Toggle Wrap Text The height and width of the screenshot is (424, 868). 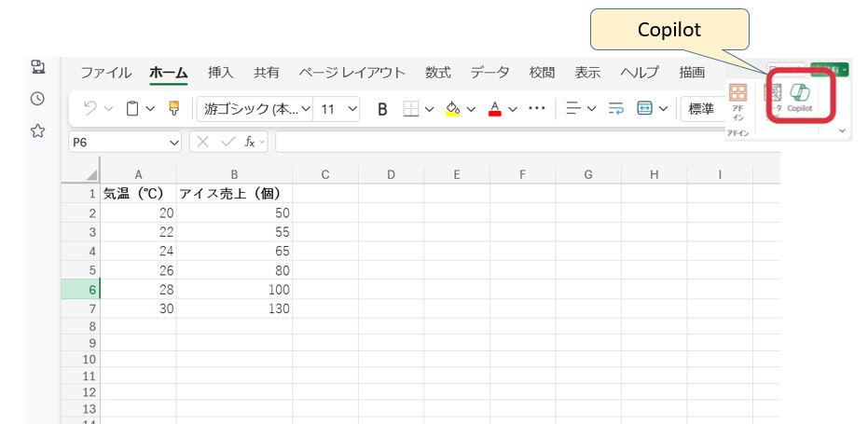pos(615,109)
